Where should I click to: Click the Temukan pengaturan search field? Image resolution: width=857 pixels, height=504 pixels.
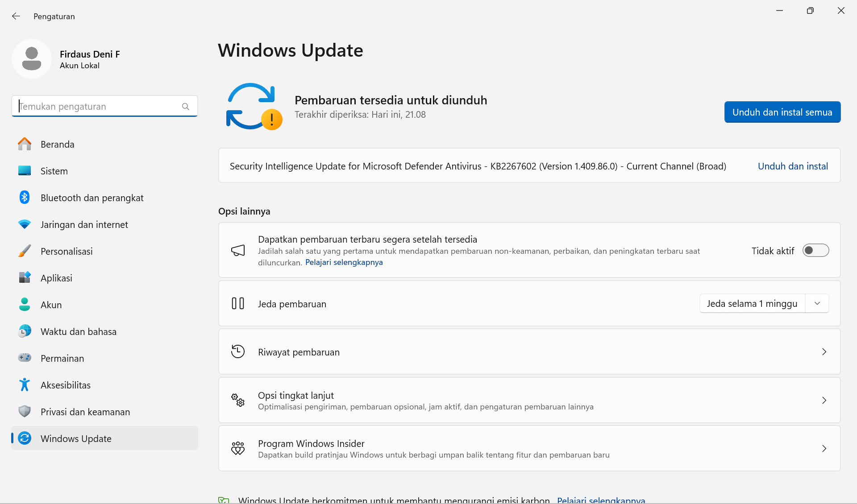pyautogui.click(x=105, y=106)
